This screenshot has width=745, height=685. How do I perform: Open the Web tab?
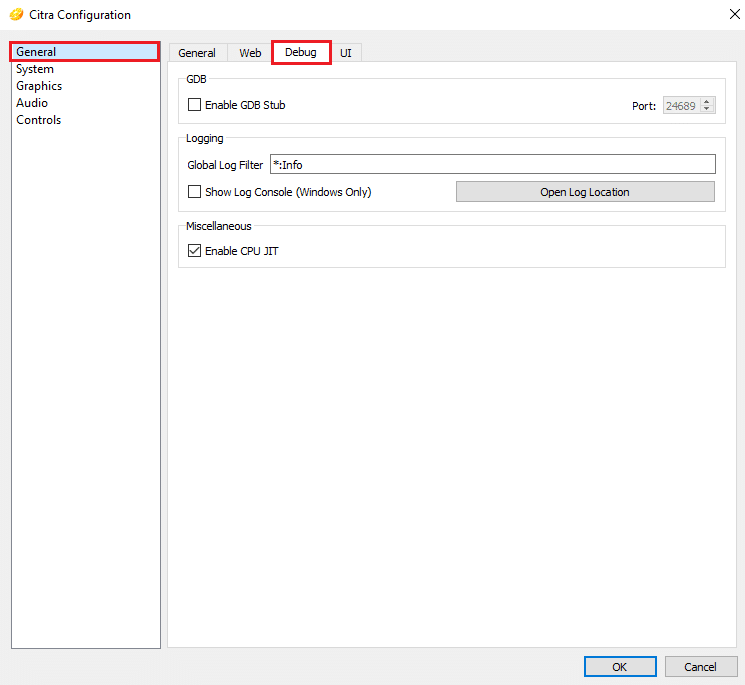pyautogui.click(x=250, y=53)
